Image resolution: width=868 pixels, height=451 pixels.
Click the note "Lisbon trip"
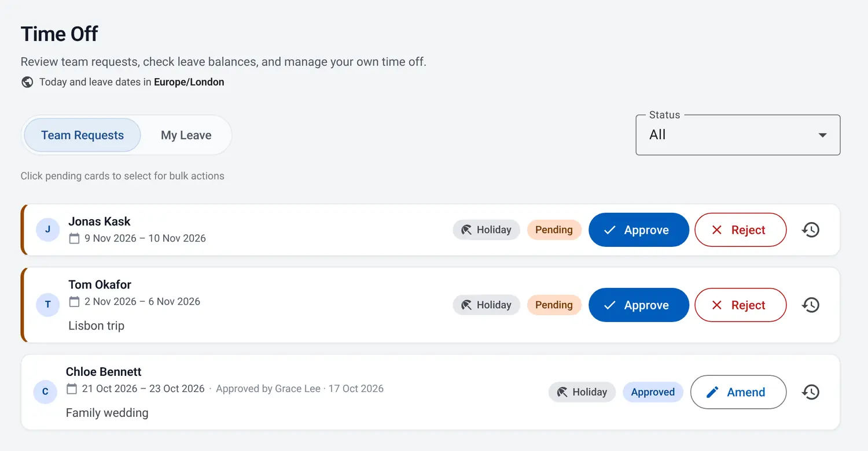coord(97,326)
